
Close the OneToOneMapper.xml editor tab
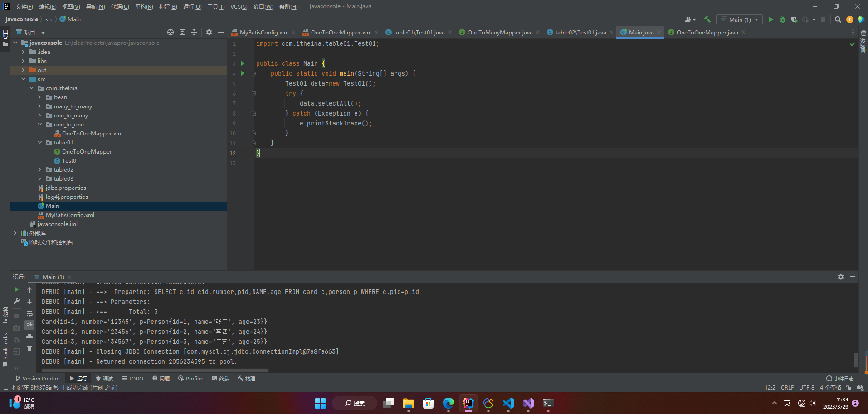click(x=376, y=32)
